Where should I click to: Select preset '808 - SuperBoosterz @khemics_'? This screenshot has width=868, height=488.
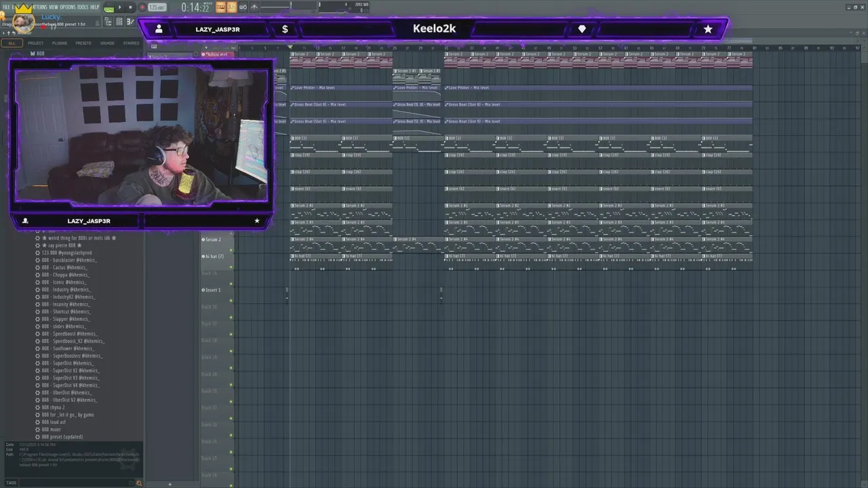72,356
